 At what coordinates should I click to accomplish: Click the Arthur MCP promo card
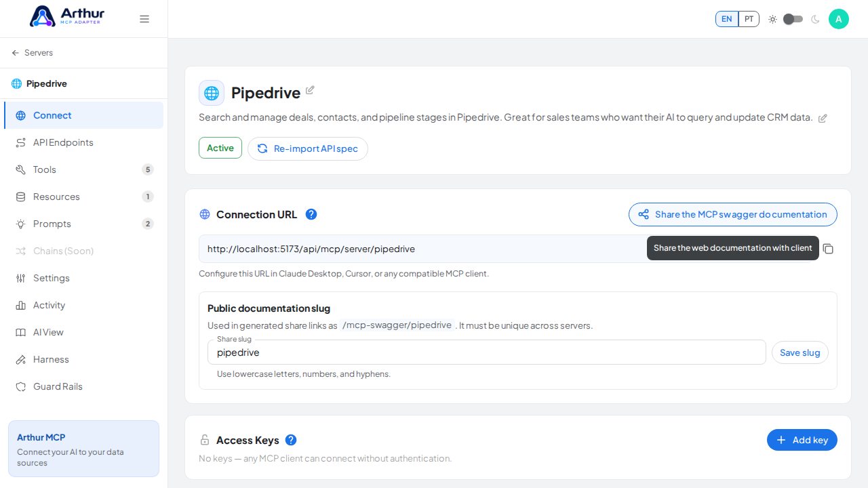83,449
